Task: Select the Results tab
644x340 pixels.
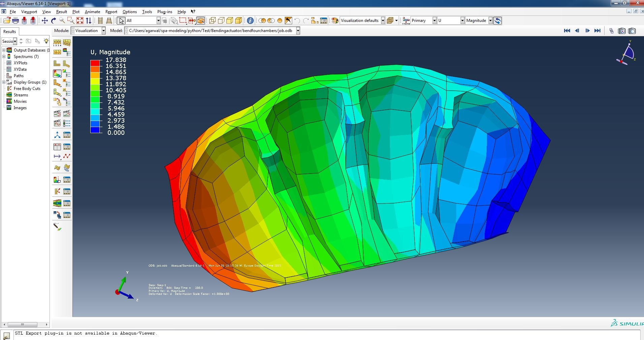Action: [x=9, y=32]
